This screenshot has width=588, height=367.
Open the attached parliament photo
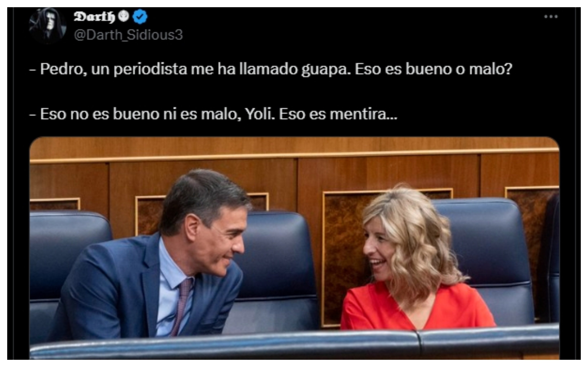[x=294, y=248]
